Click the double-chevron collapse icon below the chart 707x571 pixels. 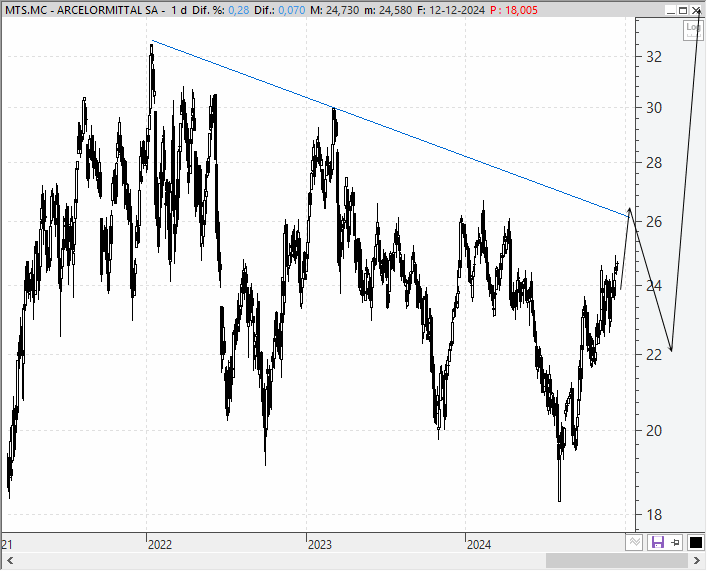click(634, 542)
